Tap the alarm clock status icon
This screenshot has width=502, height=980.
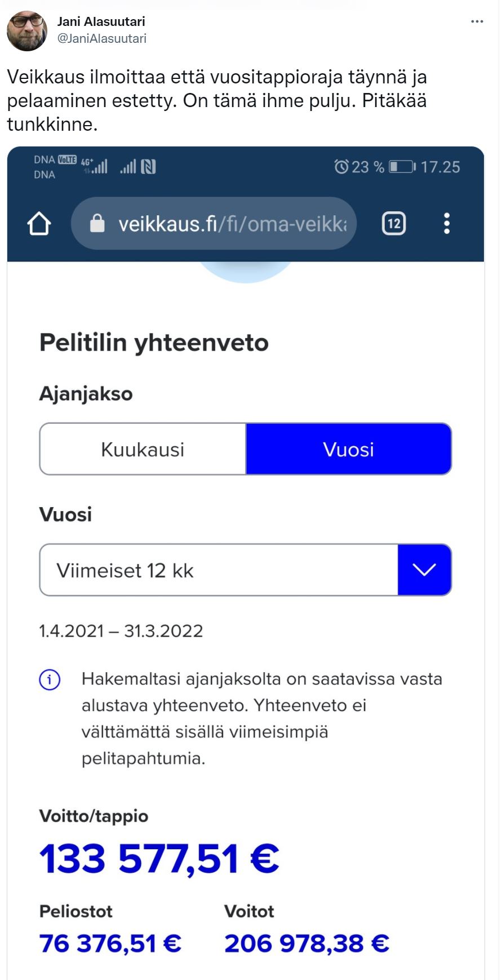click(341, 167)
